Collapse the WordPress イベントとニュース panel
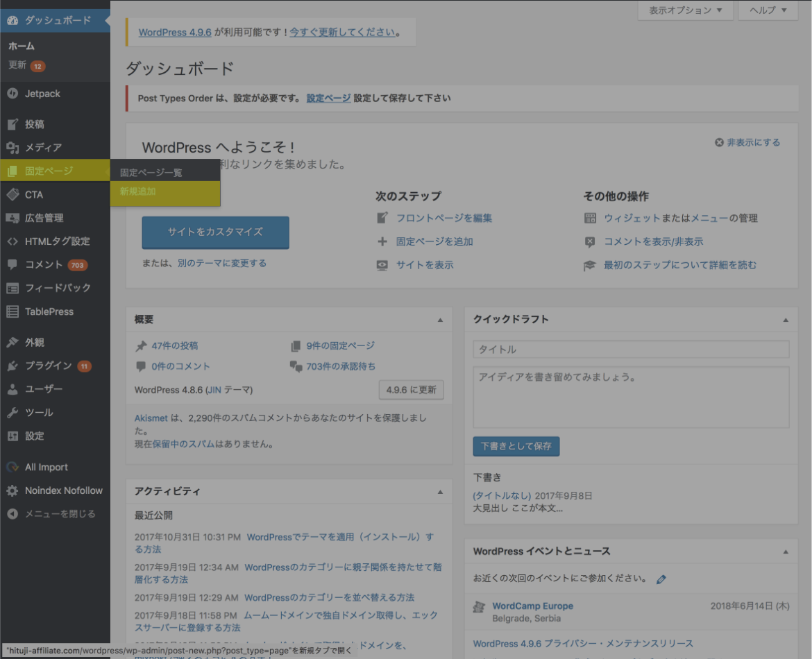Viewport: 812px width, 659px height. click(786, 552)
